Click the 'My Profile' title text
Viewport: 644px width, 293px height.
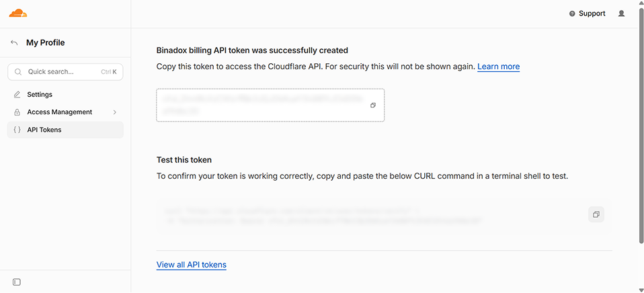[46, 43]
